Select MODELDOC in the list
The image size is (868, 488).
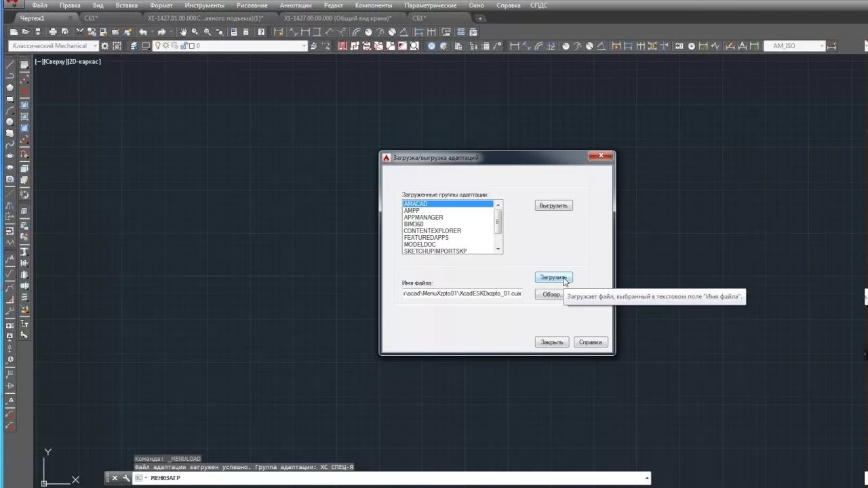coord(448,245)
